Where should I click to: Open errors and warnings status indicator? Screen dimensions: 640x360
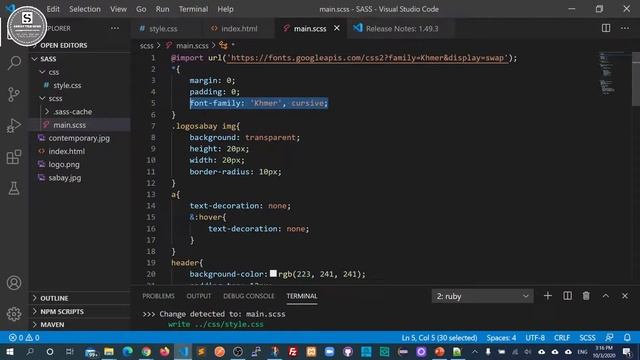point(24,338)
